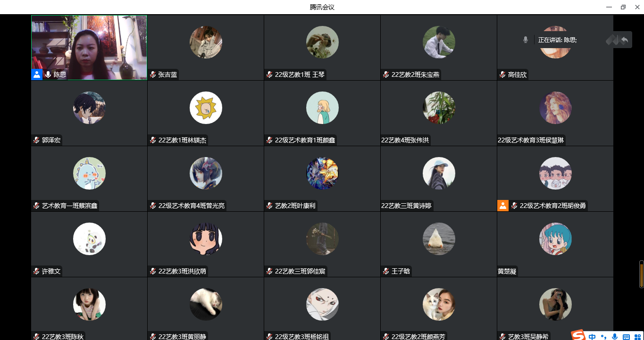Click the Sogou S logo in the input bar
This screenshot has width=644, height=340.
tap(578, 335)
